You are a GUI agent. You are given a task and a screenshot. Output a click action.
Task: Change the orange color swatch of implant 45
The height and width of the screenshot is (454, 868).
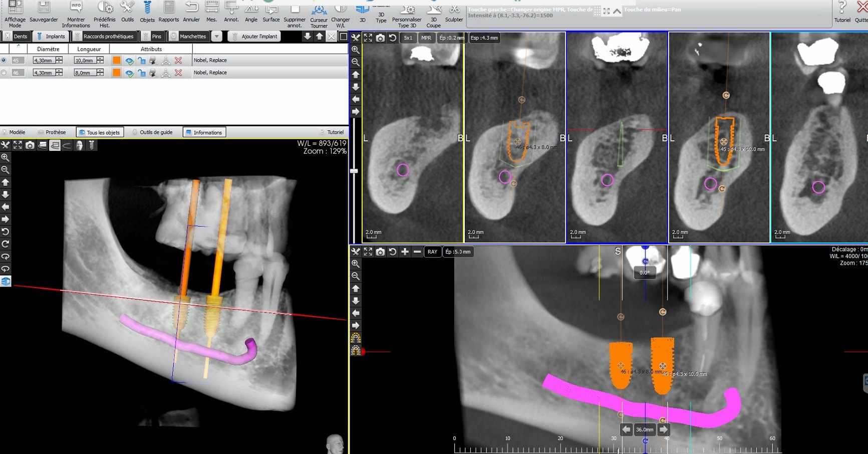coord(117,61)
